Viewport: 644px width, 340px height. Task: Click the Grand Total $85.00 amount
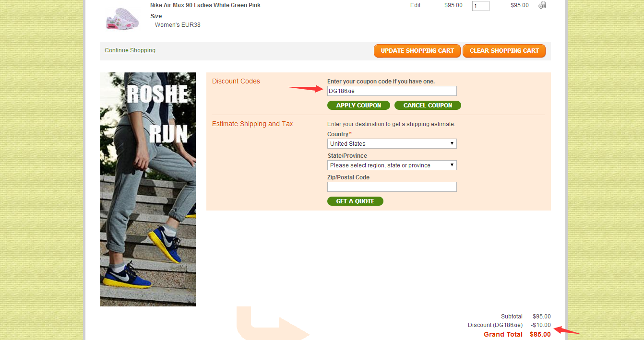click(x=540, y=334)
